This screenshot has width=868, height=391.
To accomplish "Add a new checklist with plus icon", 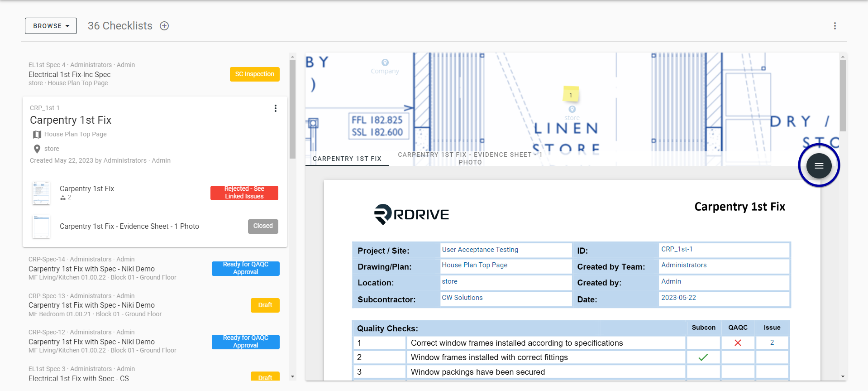I will [164, 26].
